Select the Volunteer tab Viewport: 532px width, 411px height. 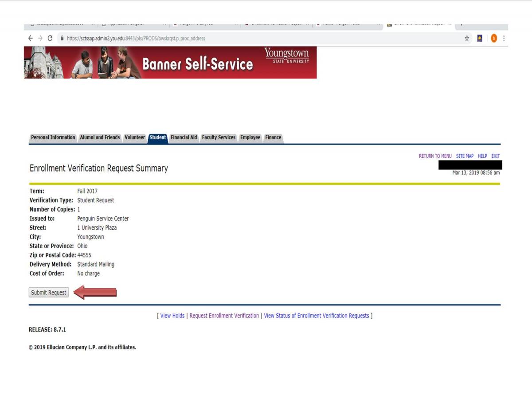click(x=135, y=137)
